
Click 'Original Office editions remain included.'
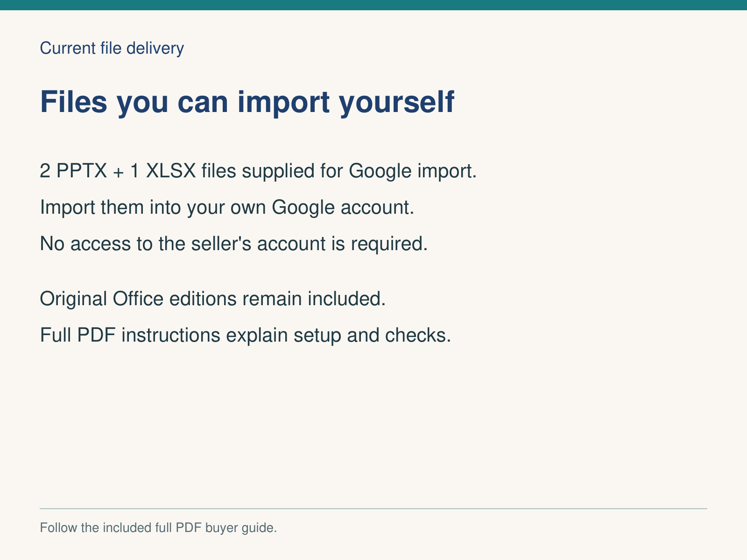tap(213, 299)
